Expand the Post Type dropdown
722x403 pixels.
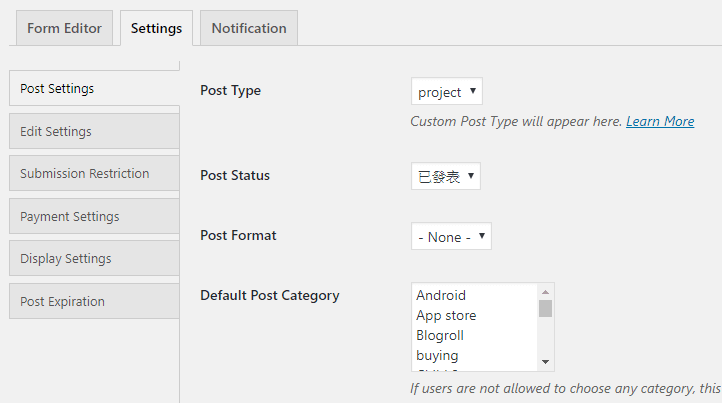click(446, 92)
